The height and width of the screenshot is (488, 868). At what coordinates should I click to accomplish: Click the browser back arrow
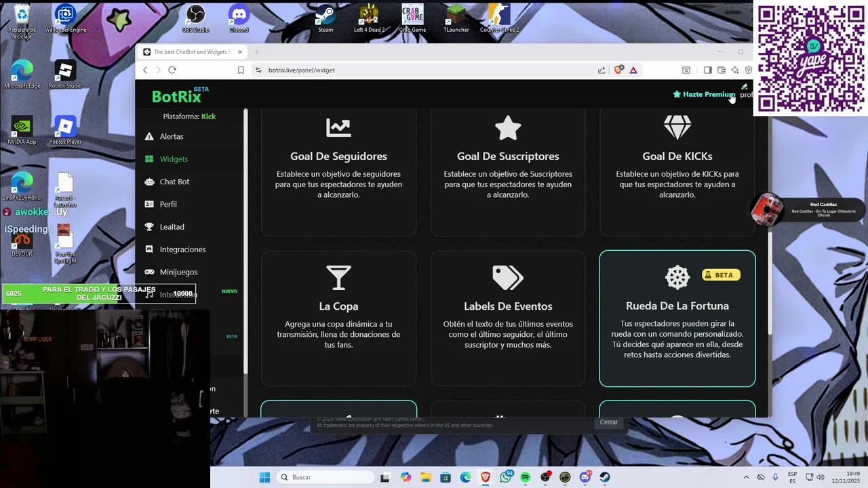[x=145, y=70]
